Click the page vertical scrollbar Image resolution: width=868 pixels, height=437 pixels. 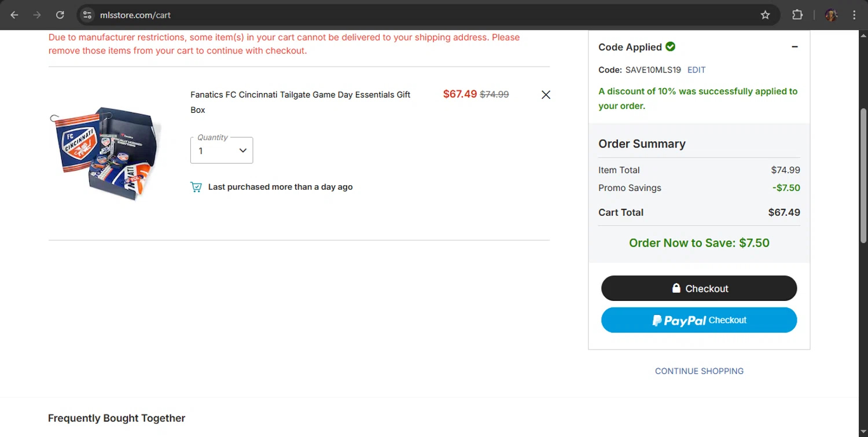point(863,174)
